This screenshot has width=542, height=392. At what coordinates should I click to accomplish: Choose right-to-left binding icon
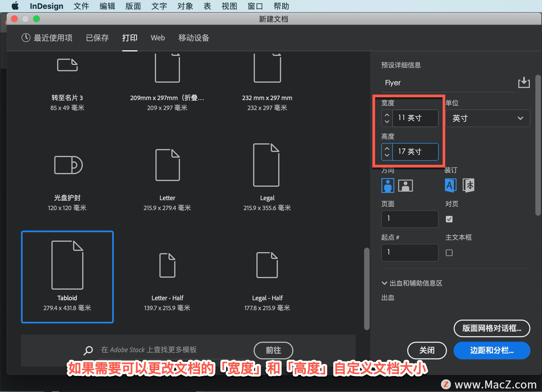[x=469, y=186]
